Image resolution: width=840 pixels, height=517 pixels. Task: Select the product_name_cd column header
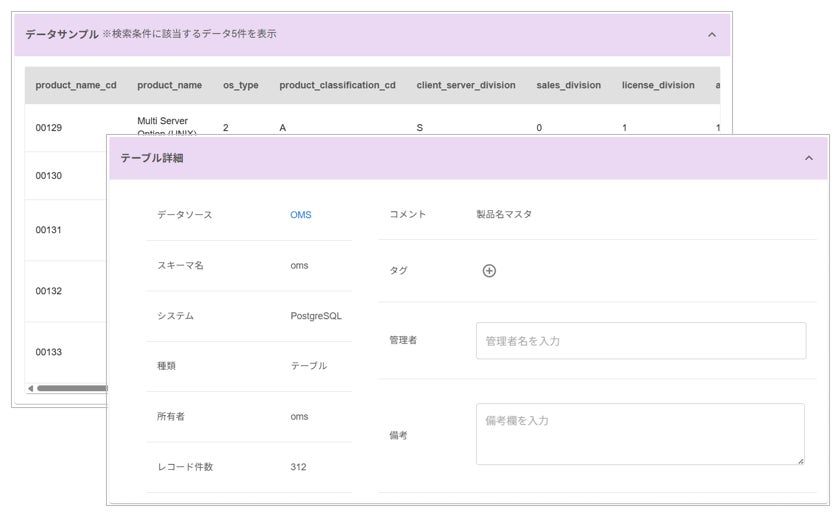(x=76, y=85)
